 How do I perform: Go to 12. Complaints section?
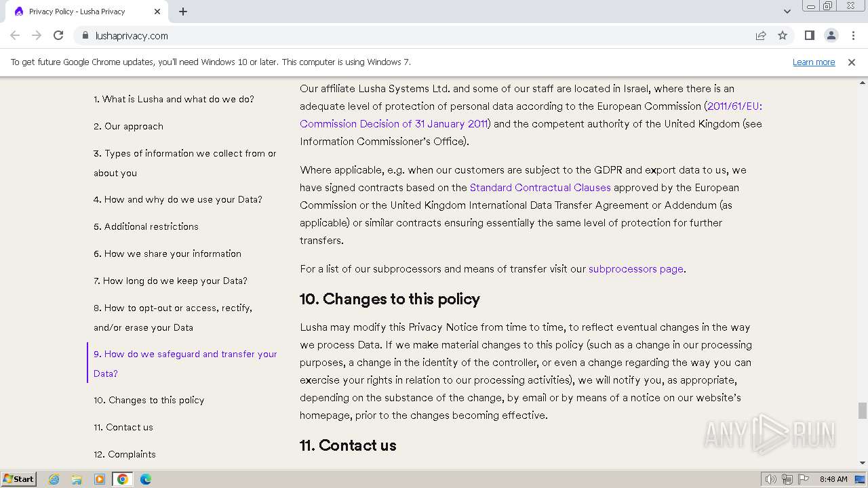point(125,454)
